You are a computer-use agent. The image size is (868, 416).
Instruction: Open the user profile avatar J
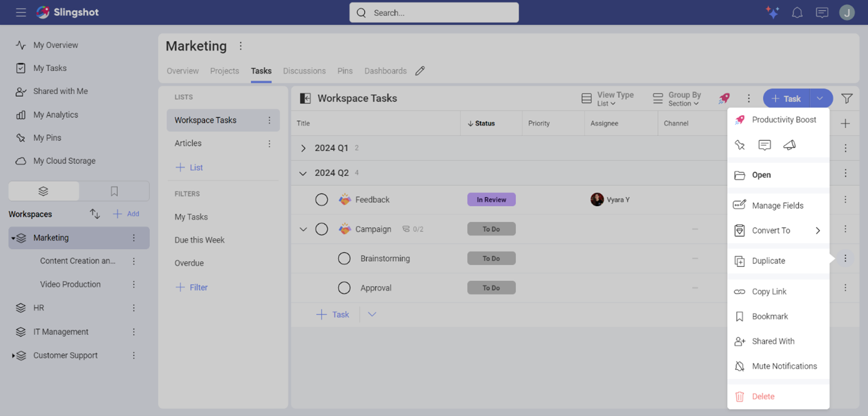click(847, 12)
